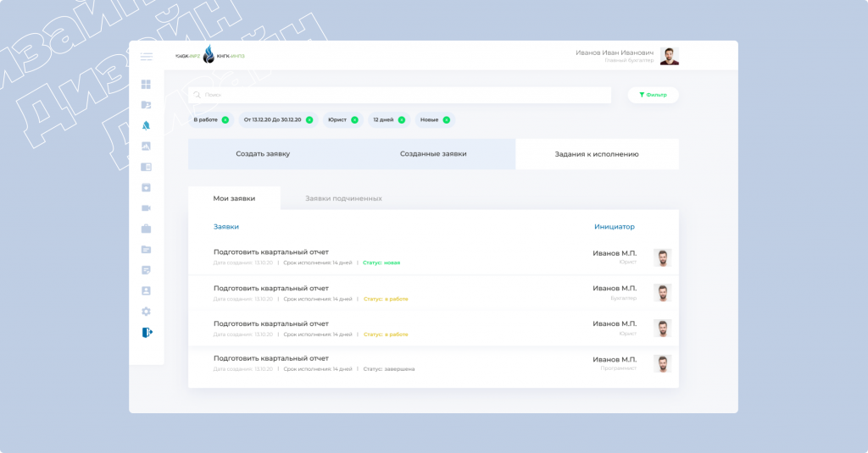The image size is (868, 453).
Task: Open the request with status "завершена"
Action: (271, 358)
